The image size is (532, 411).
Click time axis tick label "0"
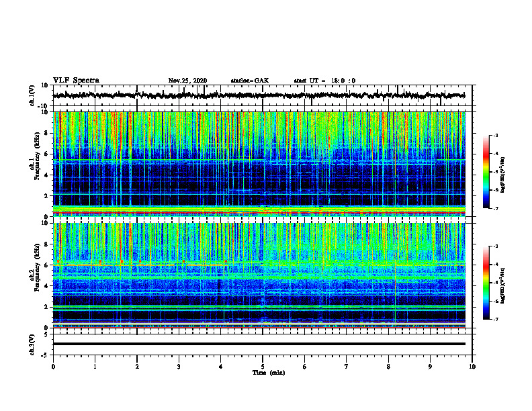53,367
